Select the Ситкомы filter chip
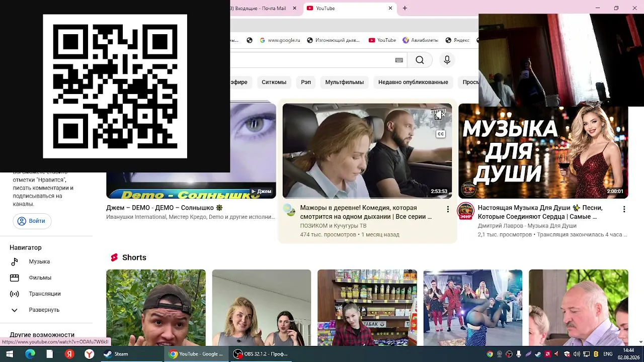The width and height of the screenshot is (644, 362). click(274, 82)
